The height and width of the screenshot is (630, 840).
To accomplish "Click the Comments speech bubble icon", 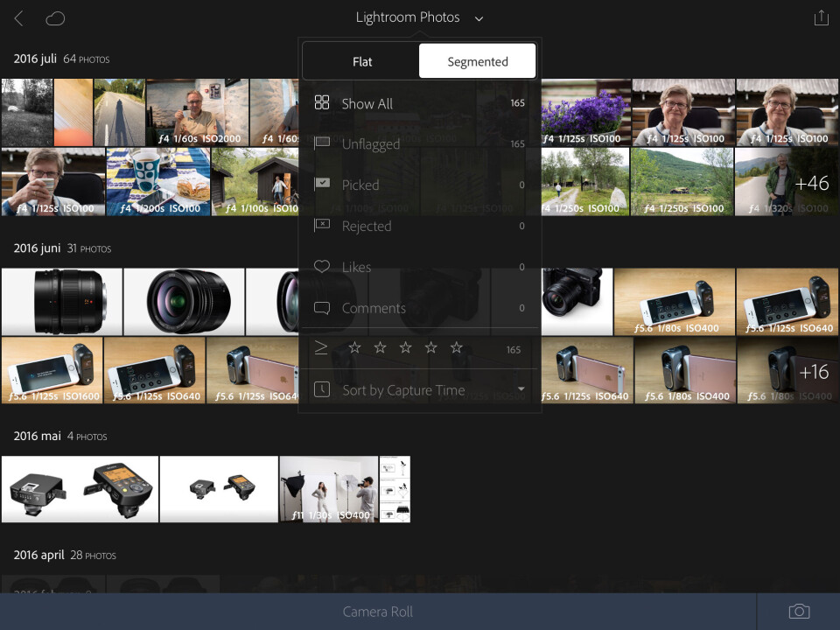I will pyautogui.click(x=321, y=308).
